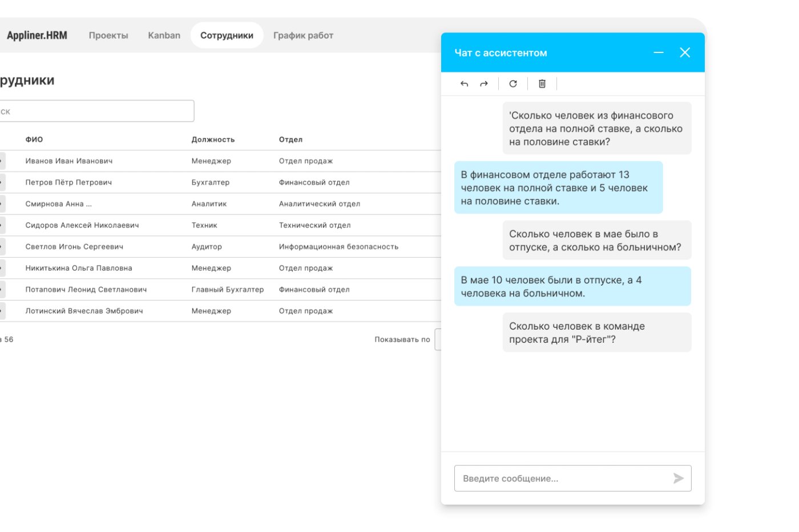Click the redo arrow in chat toolbar
This screenshot has width=799, height=532.
click(x=484, y=84)
